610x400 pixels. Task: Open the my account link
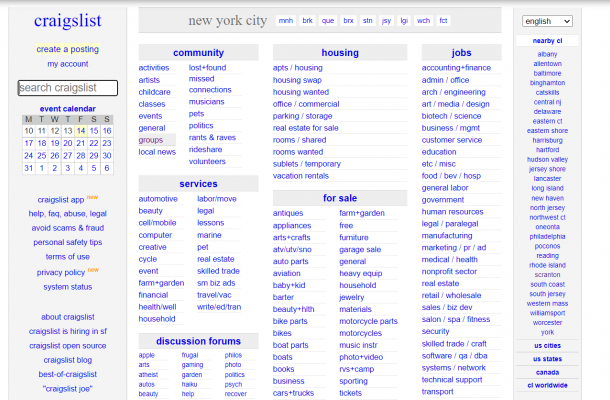68,63
